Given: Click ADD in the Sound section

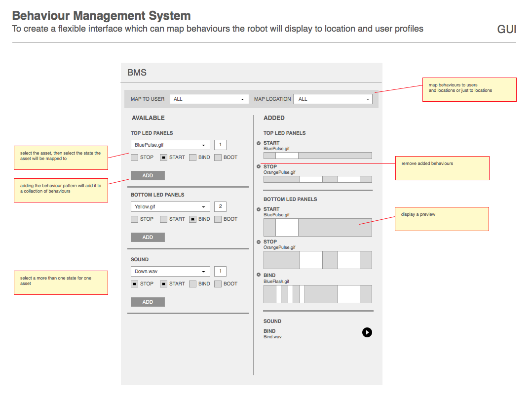Looking at the screenshot, I should [148, 302].
